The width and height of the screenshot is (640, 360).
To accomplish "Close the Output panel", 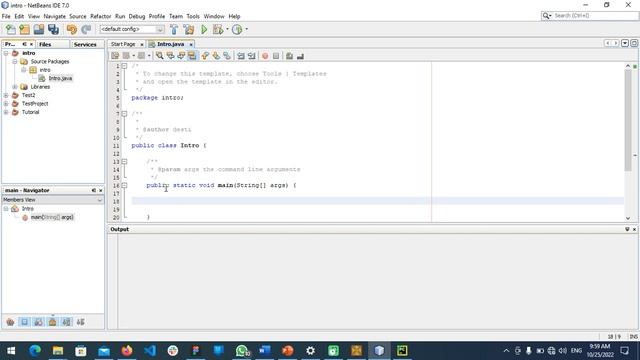I will click(634, 229).
